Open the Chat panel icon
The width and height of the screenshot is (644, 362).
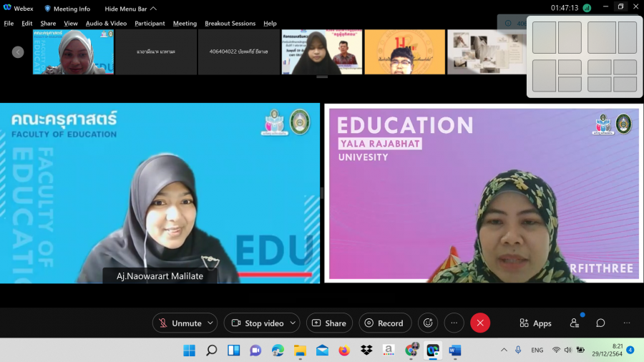click(x=600, y=323)
